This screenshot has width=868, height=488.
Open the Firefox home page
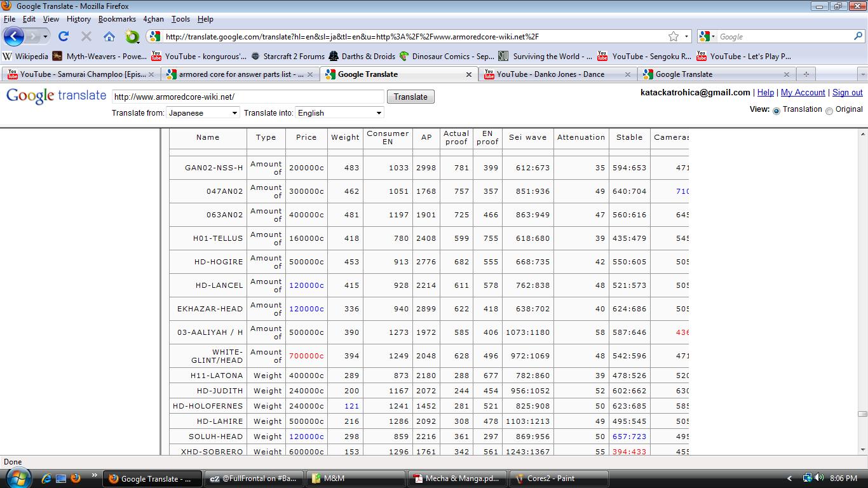[x=109, y=36]
